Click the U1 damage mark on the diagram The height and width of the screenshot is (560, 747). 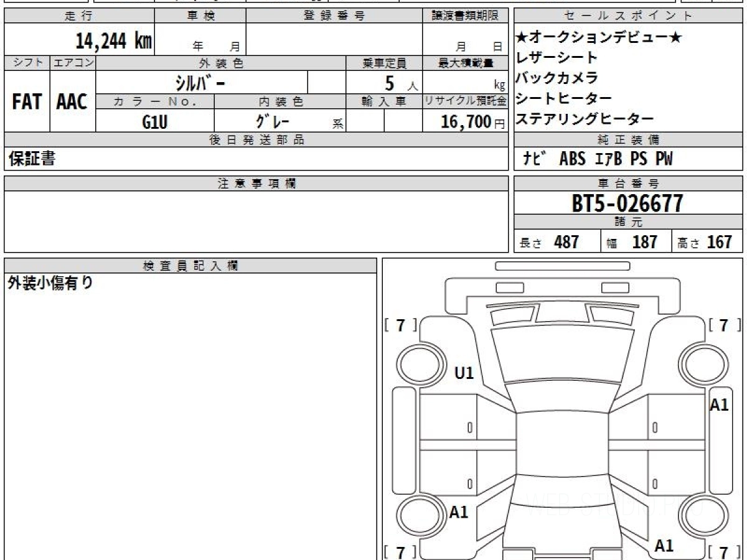coord(464,373)
